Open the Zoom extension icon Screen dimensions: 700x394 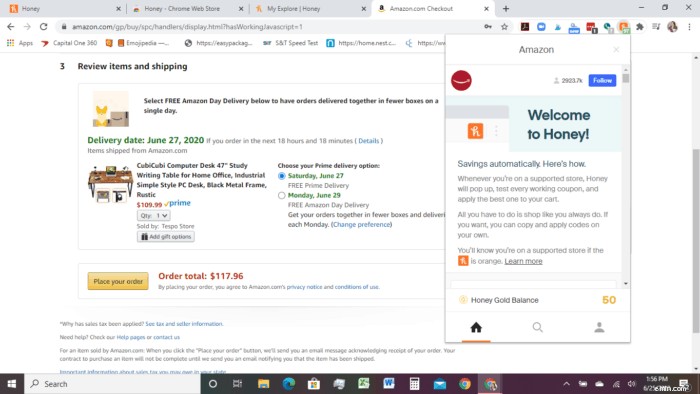tap(541, 27)
